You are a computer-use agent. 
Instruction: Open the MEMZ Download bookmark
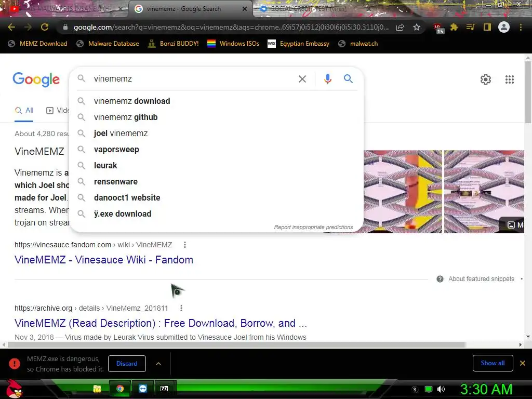pyautogui.click(x=37, y=44)
